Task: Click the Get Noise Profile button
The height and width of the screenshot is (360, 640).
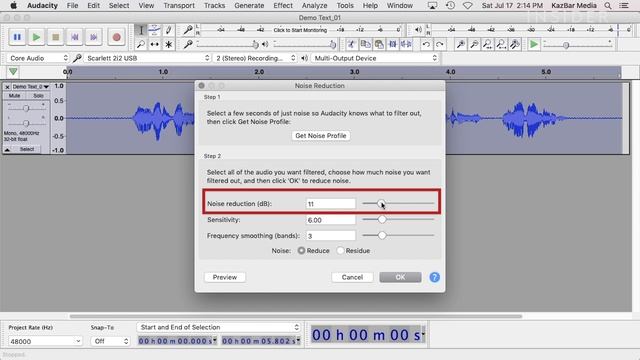Action: pyautogui.click(x=321, y=136)
